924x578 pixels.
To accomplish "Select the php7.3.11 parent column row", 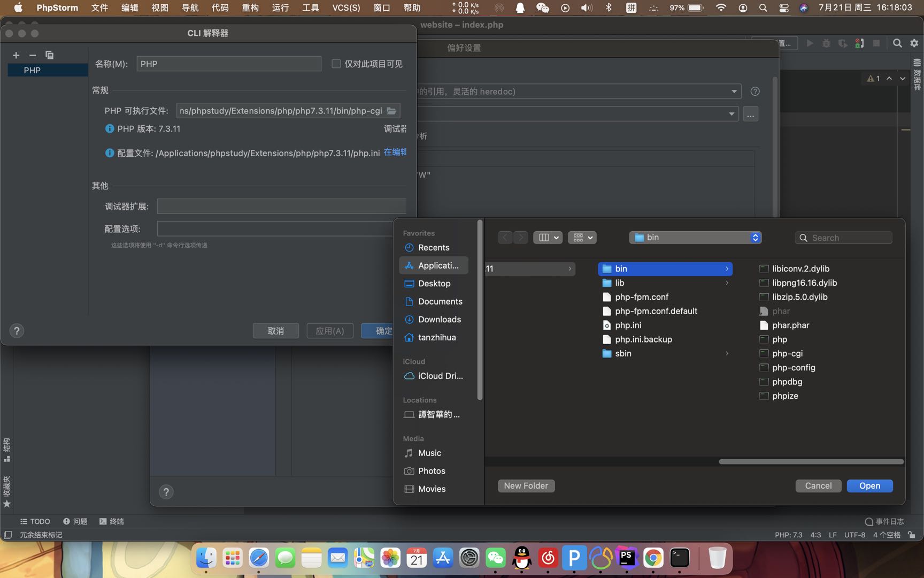I will [x=530, y=269].
